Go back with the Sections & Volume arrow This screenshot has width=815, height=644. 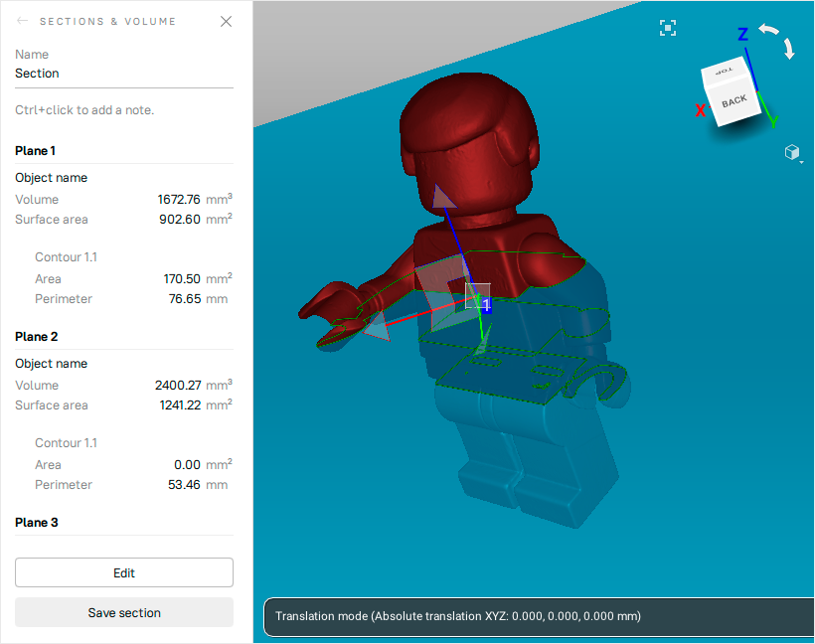[22, 21]
